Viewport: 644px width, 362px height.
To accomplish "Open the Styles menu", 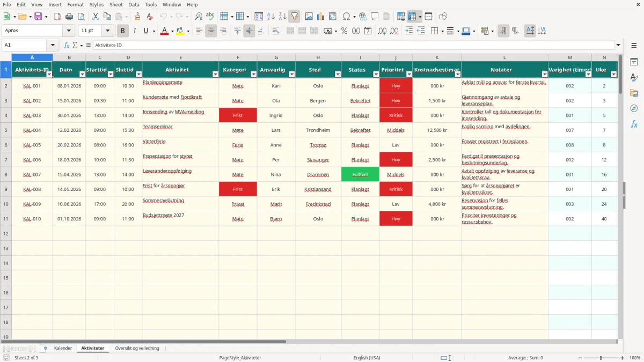I will tap(97, 4).
